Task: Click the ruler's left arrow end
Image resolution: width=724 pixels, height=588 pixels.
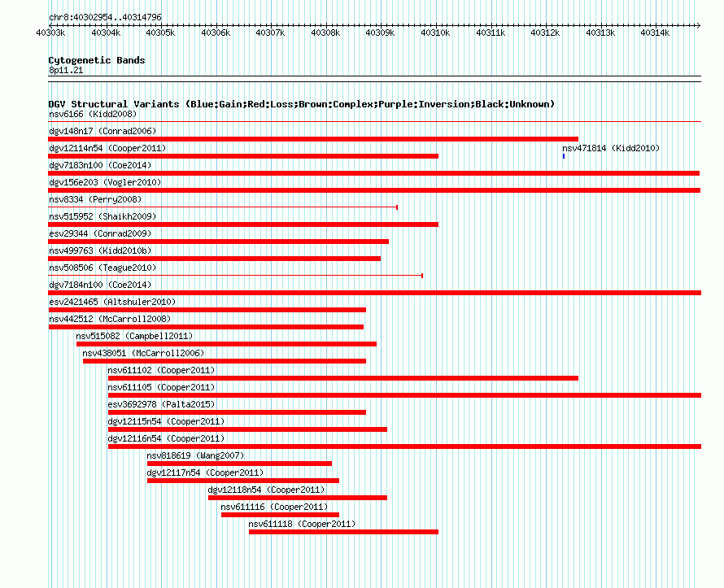Action: [50, 26]
